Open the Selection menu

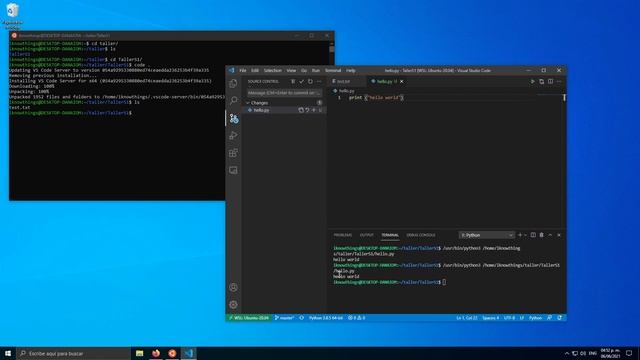273,71
